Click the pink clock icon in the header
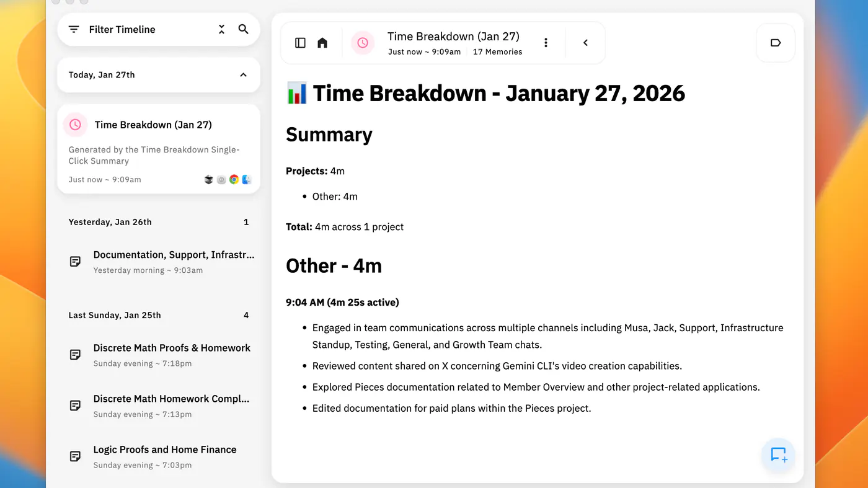868x488 pixels. (x=363, y=43)
